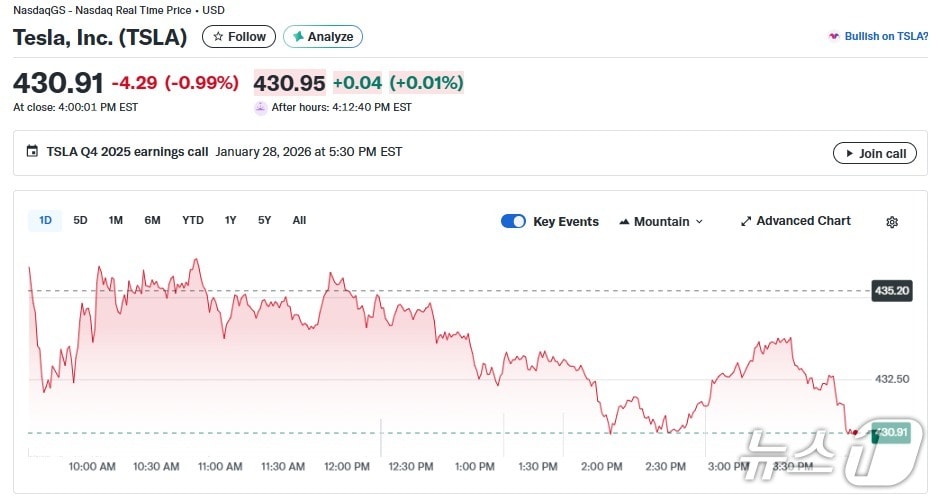Click the after hours moon icon
937x500 pixels.
click(261, 108)
